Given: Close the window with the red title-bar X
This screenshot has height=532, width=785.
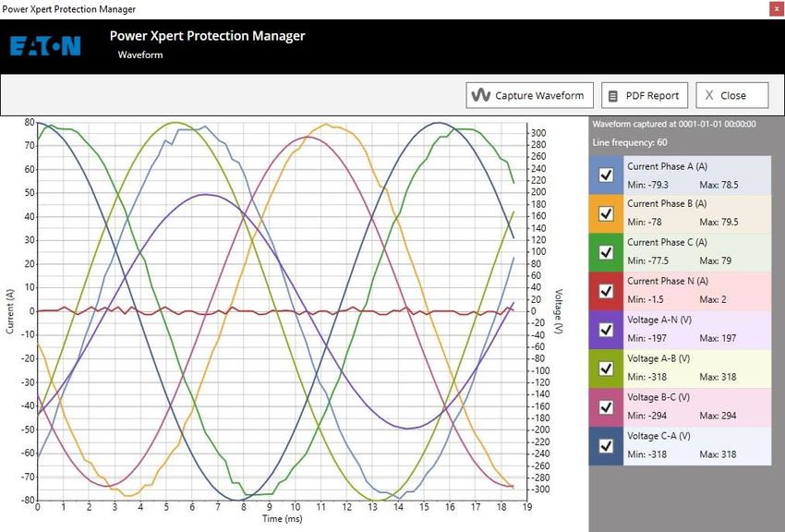Looking at the screenshot, I should 777,9.
